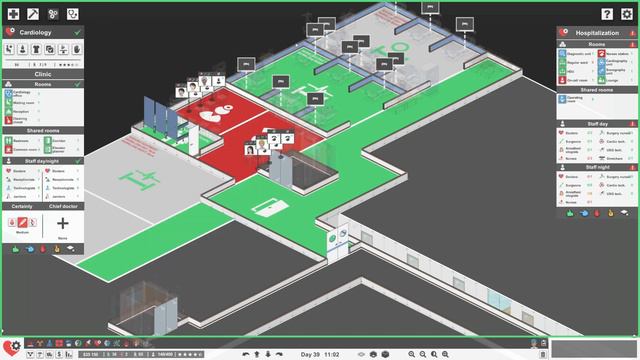Click the heart with gear icon
640x360 pixels.
click(11, 348)
